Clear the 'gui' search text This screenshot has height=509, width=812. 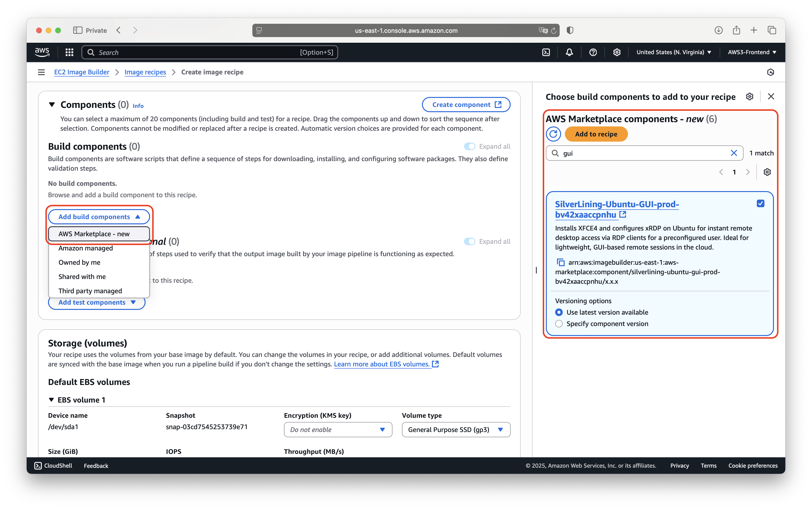(x=734, y=153)
